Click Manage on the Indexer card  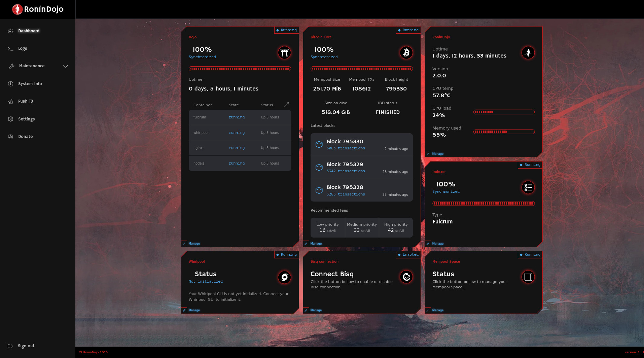[x=438, y=244]
